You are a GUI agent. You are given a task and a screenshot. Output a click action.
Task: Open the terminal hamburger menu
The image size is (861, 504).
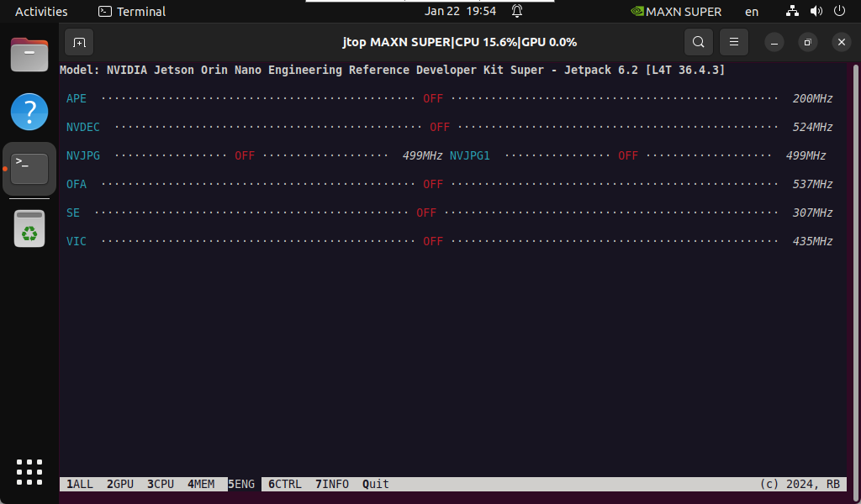(734, 42)
